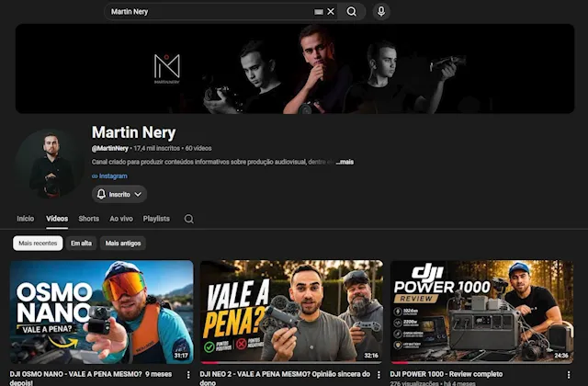Click the 17,4 mil inscritos text
The height and width of the screenshot is (386, 588).
pos(157,148)
